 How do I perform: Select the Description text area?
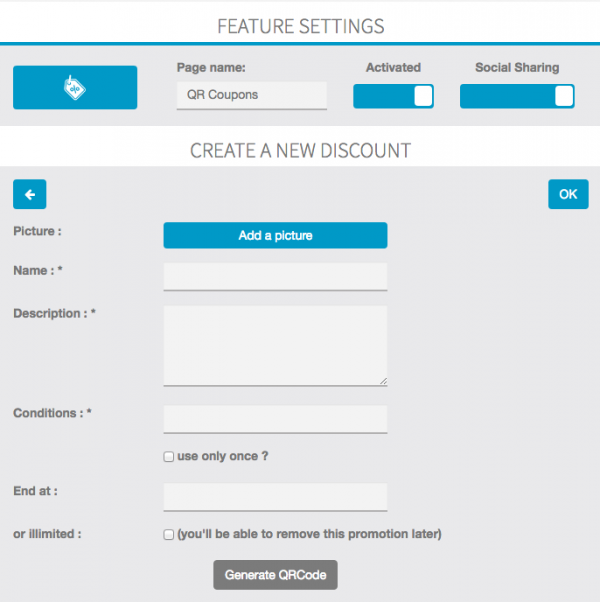click(x=275, y=345)
